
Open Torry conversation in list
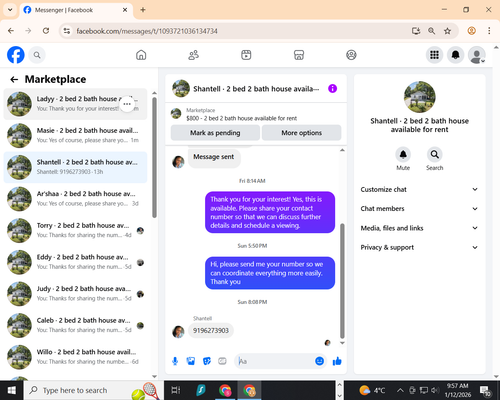coord(75,231)
